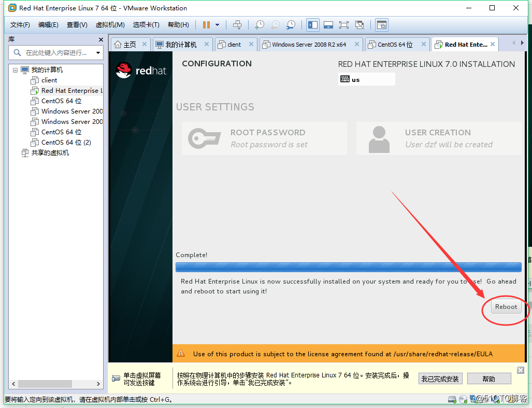Open the 帮助(H) menu
Screen dimensions: 532x408
179,25
